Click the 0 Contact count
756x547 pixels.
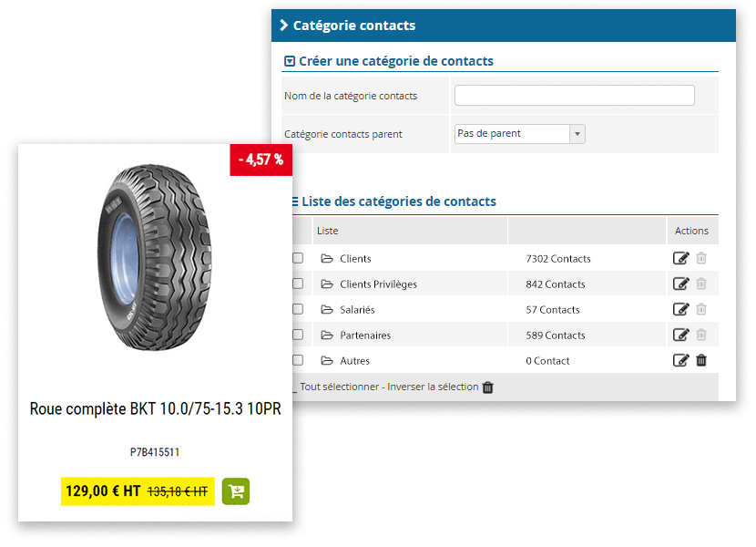click(x=547, y=361)
